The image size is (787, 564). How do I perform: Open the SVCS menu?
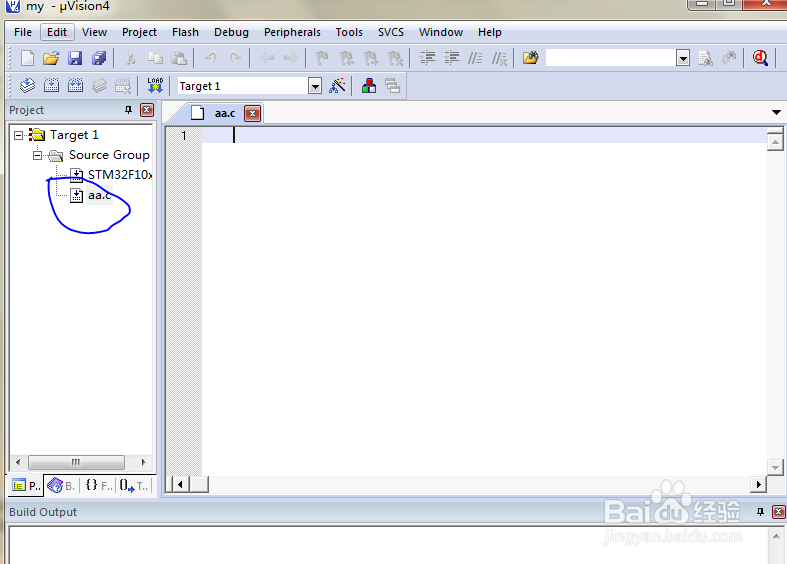click(390, 32)
